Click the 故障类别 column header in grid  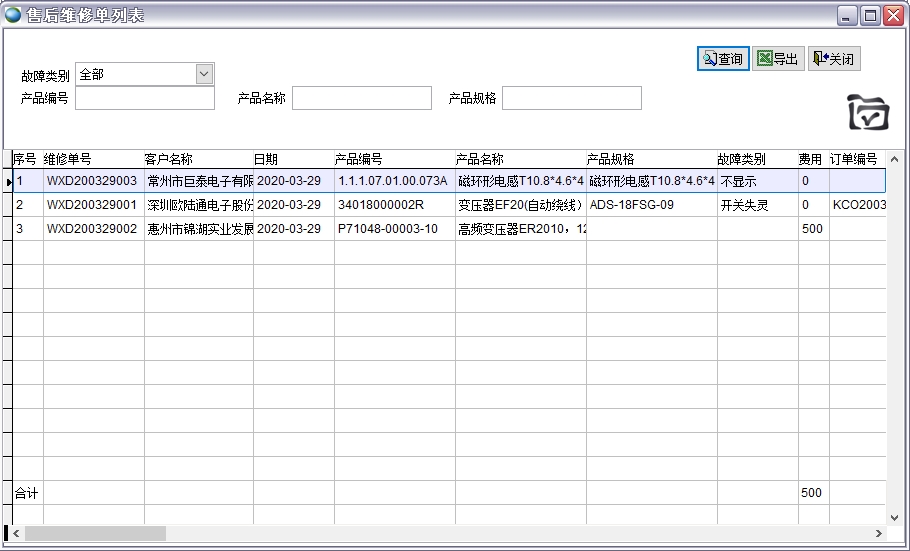pos(756,159)
